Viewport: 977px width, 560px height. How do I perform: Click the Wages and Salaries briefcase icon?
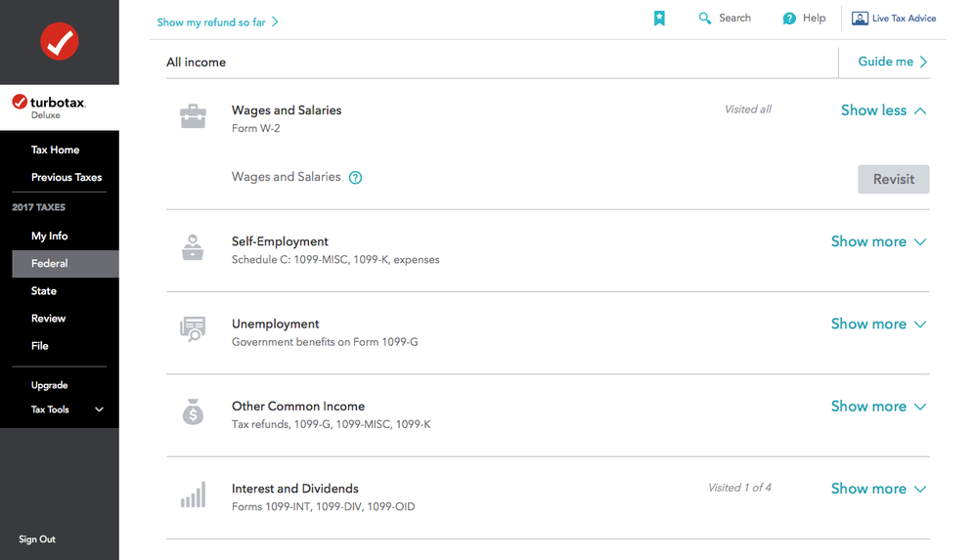point(193,117)
